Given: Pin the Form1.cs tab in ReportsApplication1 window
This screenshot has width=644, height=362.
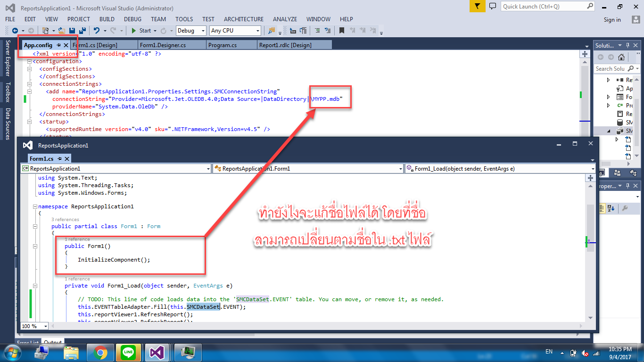Looking at the screenshot, I should pos(59,159).
